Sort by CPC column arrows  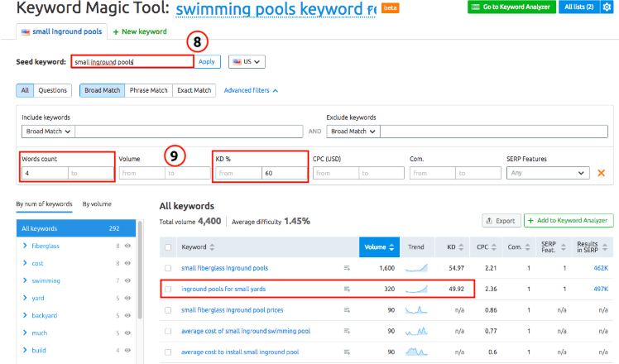[494, 247]
